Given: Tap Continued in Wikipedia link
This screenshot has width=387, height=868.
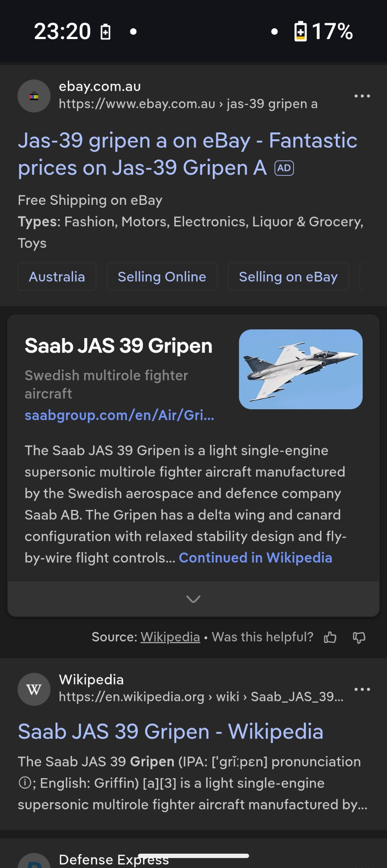Looking at the screenshot, I should tap(255, 558).
